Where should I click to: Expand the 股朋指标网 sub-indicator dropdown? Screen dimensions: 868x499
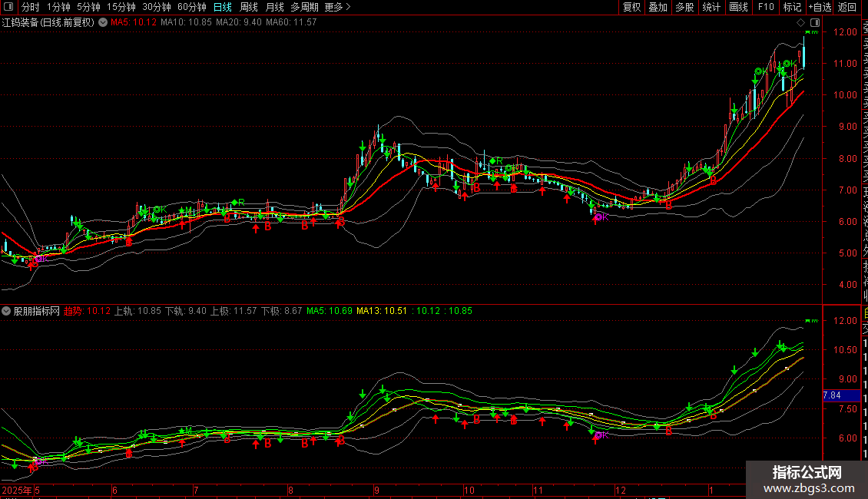[x=7, y=311]
